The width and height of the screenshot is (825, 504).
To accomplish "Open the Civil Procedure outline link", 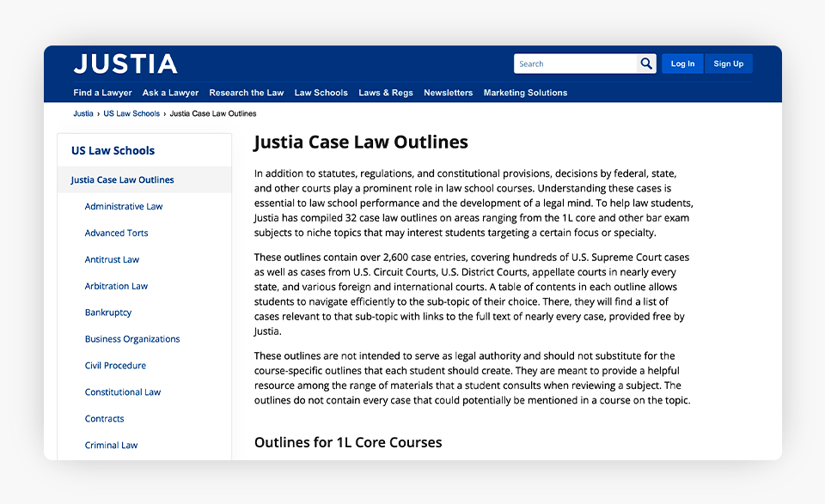I will [x=115, y=366].
